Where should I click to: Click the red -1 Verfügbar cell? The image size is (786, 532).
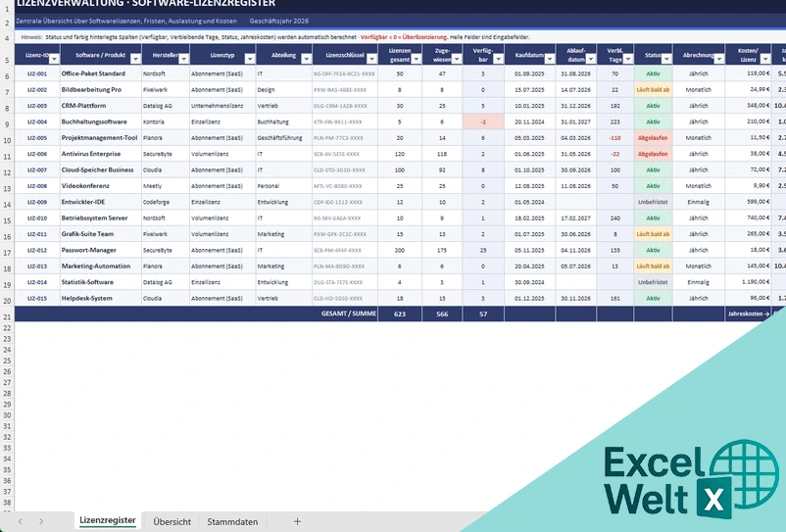(x=483, y=121)
